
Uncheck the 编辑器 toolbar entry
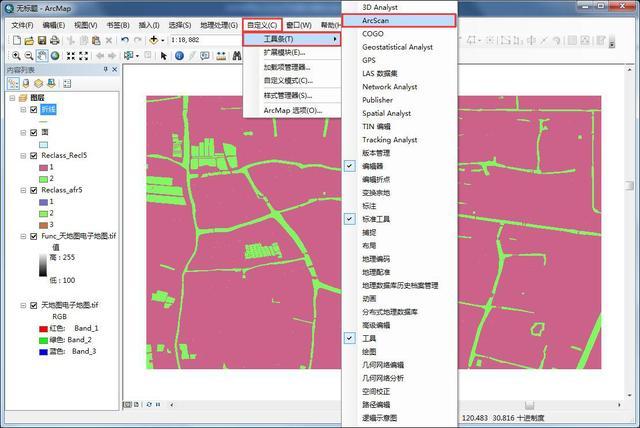350,166
